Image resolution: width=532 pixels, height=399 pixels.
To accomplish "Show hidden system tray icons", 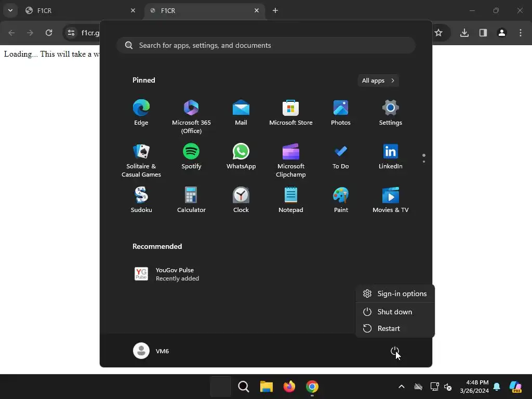I will tap(402, 387).
